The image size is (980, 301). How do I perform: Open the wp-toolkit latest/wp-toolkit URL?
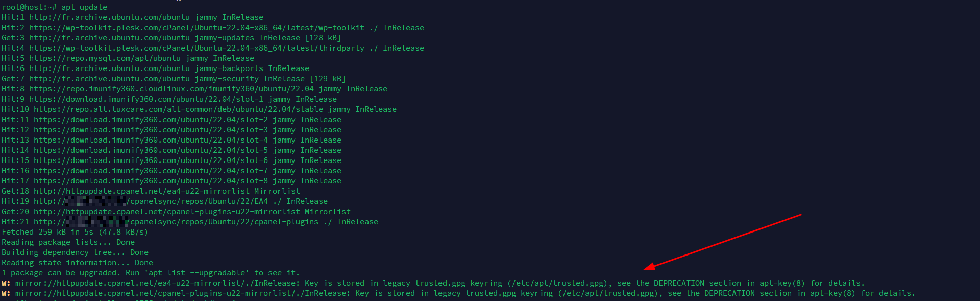click(x=197, y=28)
